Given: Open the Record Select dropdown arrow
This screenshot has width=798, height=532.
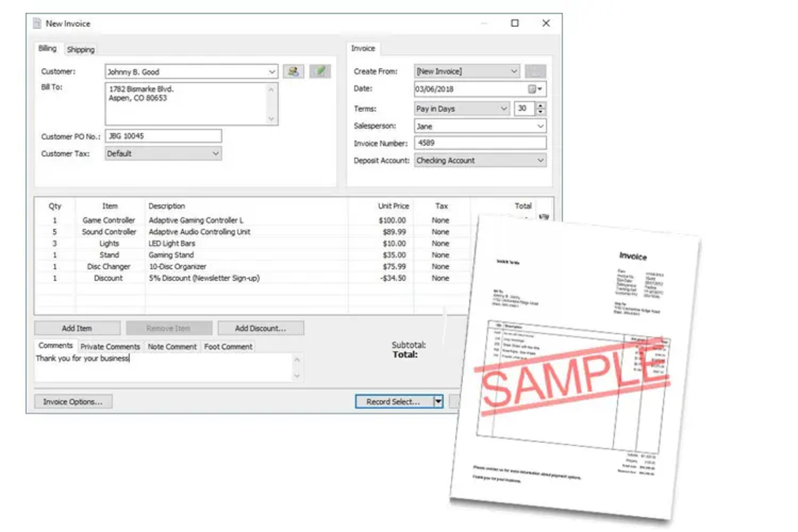Looking at the screenshot, I should coord(438,402).
